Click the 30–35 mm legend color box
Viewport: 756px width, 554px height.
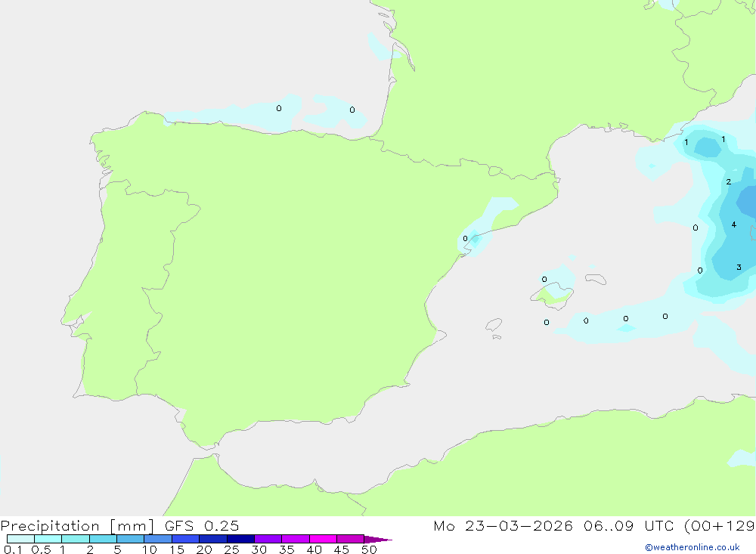268,539
